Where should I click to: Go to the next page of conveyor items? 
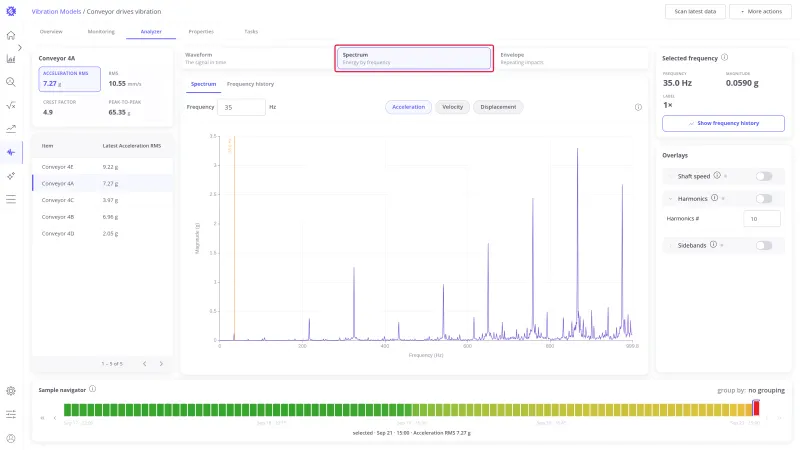[161, 364]
